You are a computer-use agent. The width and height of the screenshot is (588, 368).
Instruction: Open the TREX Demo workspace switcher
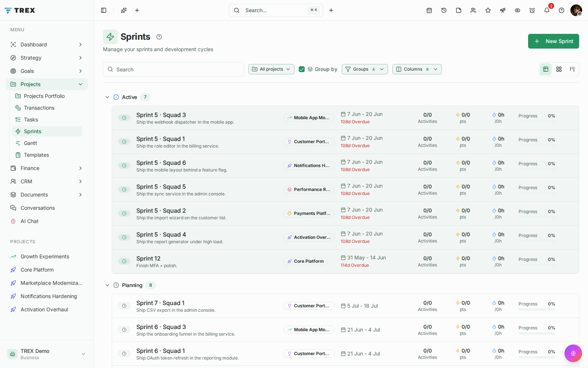tap(47, 354)
